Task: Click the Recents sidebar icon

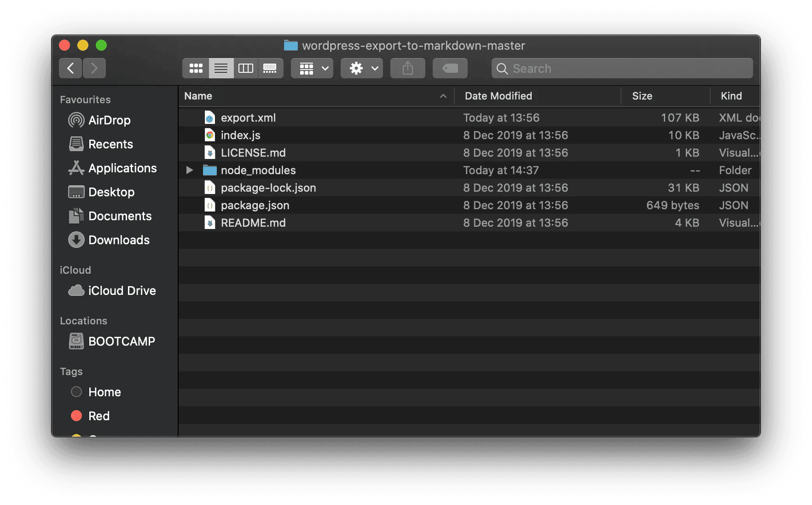Action: tap(76, 144)
